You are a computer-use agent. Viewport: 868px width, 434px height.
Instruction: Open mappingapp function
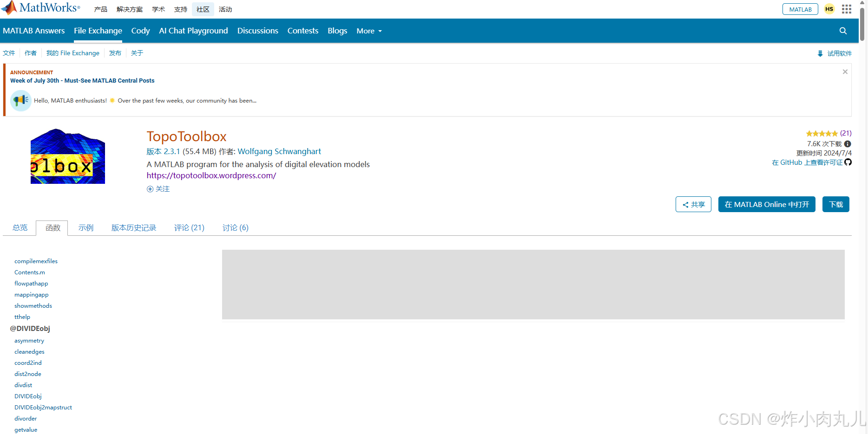pyautogui.click(x=31, y=295)
